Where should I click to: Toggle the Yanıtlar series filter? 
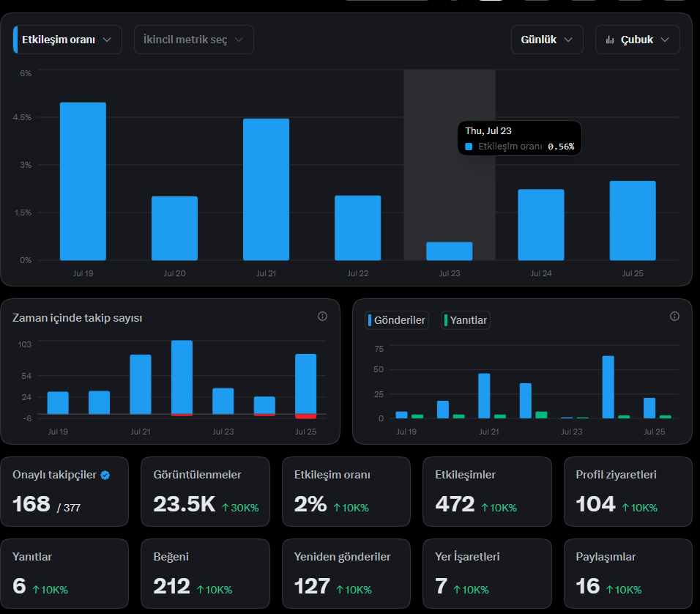pyautogui.click(x=466, y=320)
